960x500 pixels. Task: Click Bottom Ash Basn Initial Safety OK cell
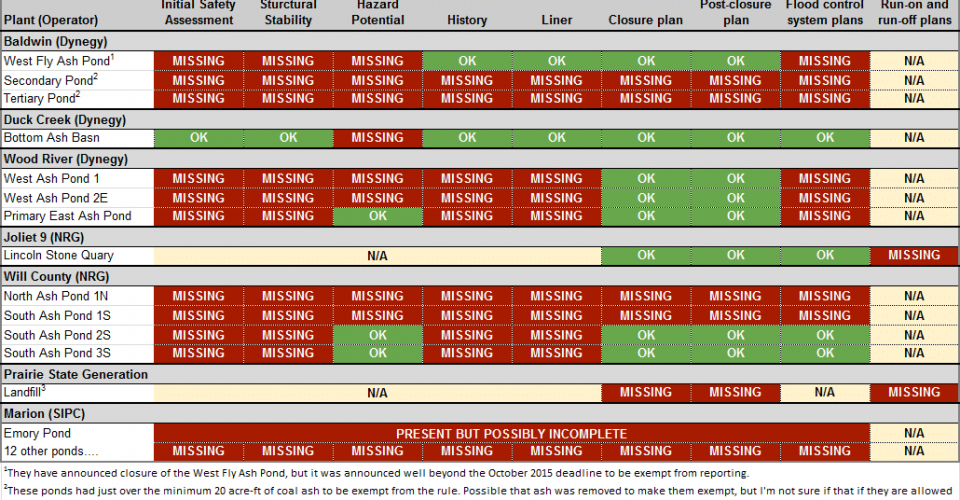click(x=198, y=138)
